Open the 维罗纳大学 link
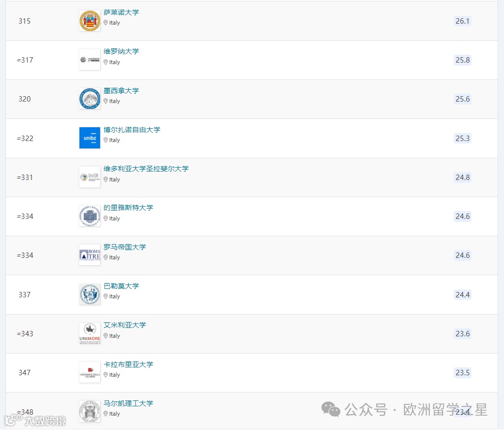This screenshot has height=430, width=504. click(121, 51)
